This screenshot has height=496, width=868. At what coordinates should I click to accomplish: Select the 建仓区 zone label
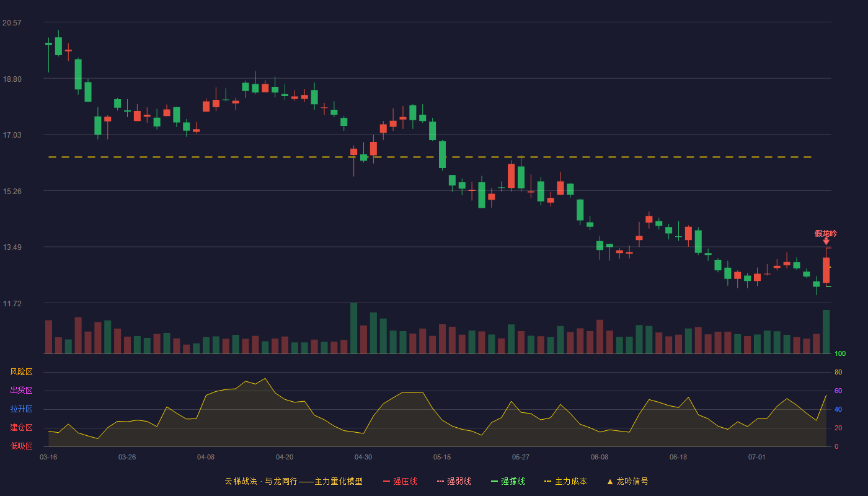coord(22,428)
